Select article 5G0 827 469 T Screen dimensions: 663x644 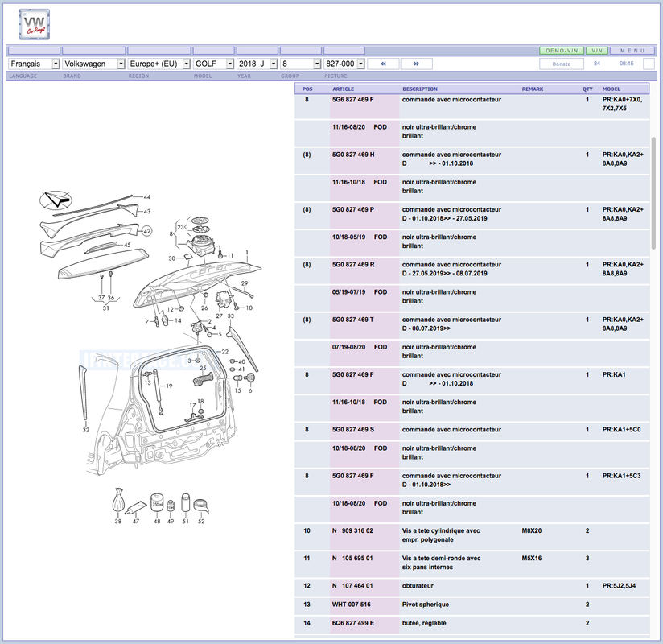tap(352, 320)
